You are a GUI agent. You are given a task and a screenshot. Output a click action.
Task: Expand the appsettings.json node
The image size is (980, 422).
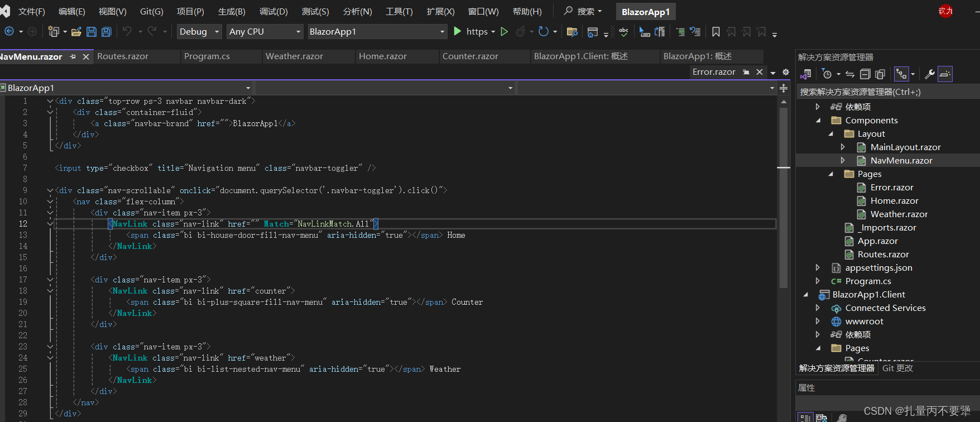818,268
